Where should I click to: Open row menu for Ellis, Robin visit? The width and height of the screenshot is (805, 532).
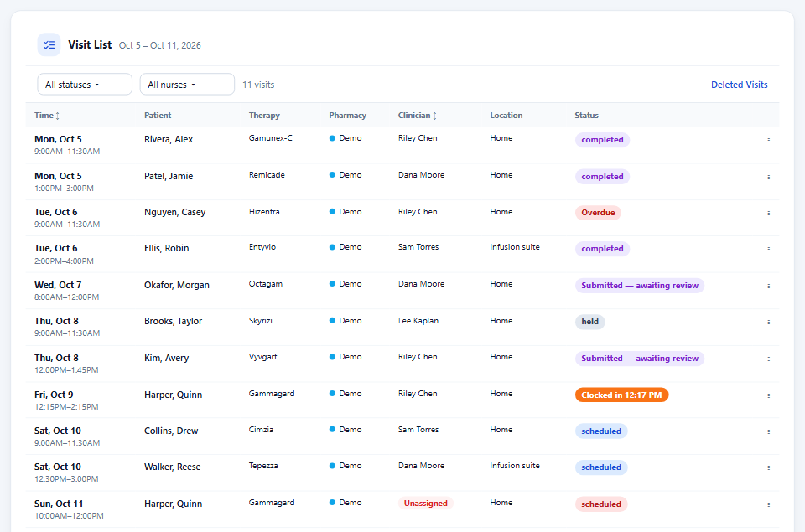(769, 250)
